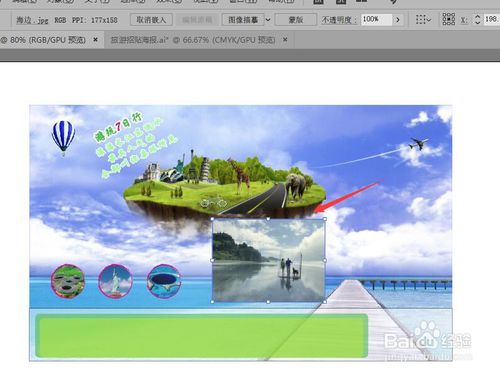Select the airplane graphic on the canvas
This screenshot has height=374, width=500.
(x=419, y=143)
